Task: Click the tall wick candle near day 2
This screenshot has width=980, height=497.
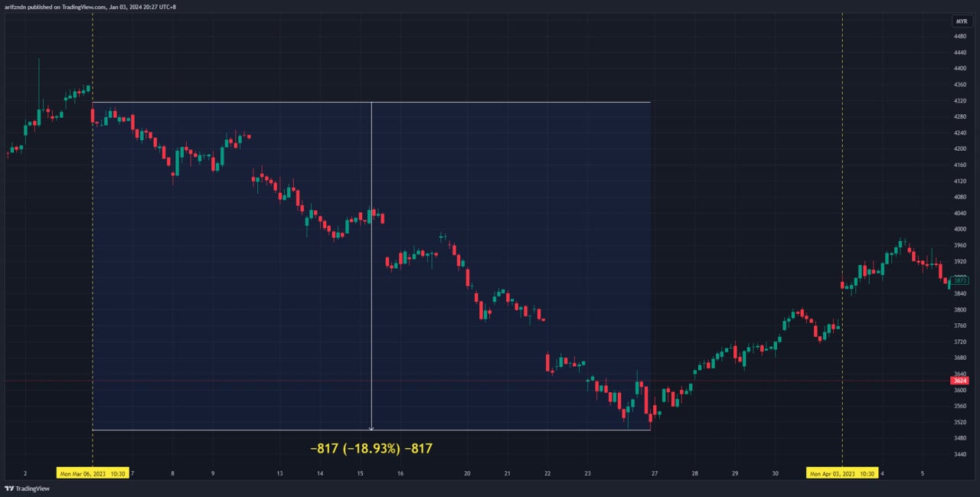Action: 38,84
